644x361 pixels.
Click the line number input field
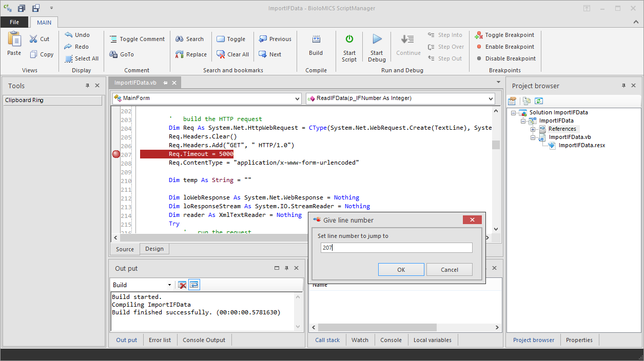397,248
